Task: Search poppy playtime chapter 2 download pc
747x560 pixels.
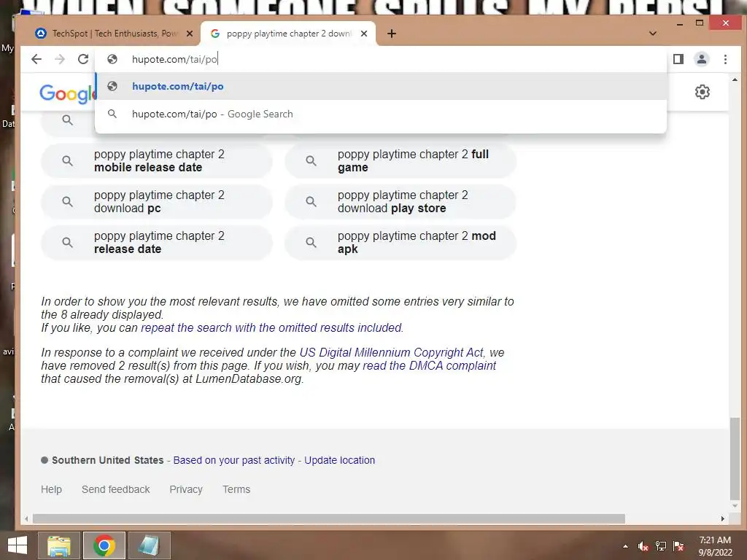Action: click(x=157, y=201)
